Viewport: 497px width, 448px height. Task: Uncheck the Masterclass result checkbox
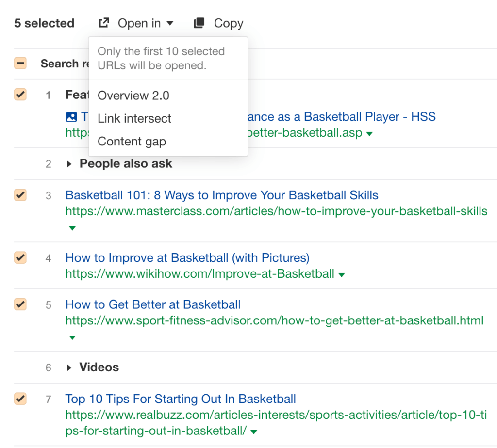point(20,195)
